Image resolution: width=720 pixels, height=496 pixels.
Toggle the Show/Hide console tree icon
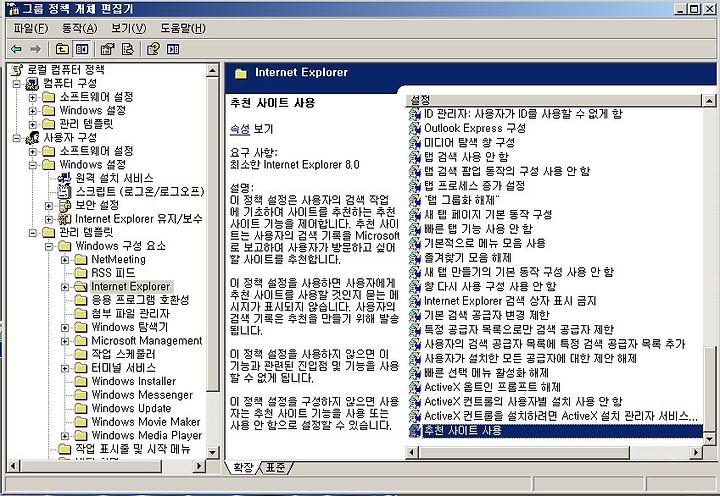[82, 49]
